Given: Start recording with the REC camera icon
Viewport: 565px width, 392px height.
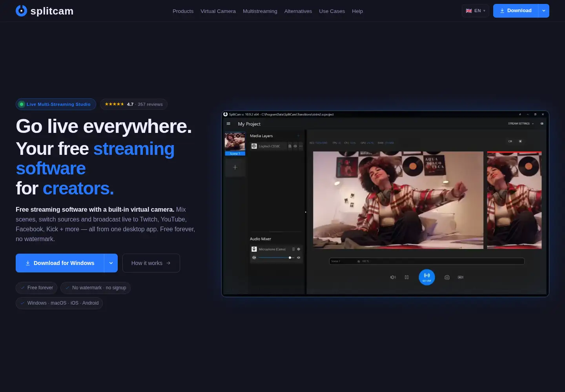Looking at the screenshot, I should click(461, 277).
